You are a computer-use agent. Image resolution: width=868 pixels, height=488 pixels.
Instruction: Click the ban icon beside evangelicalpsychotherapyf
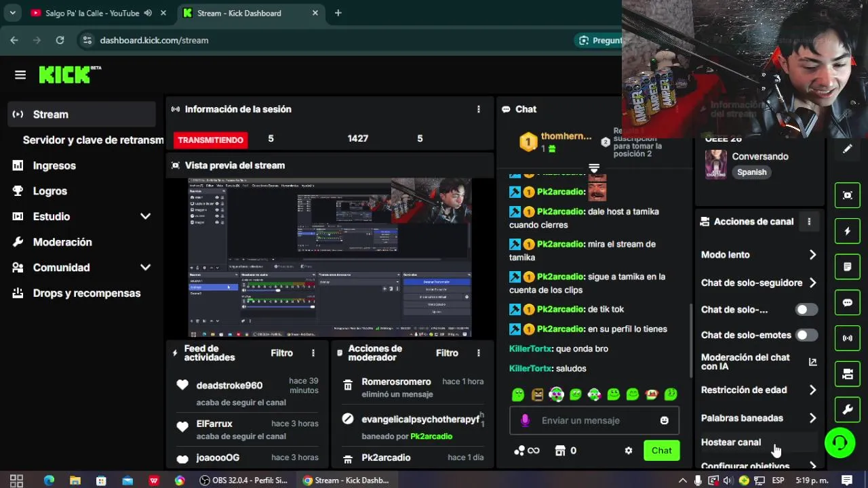click(x=348, y=419)
